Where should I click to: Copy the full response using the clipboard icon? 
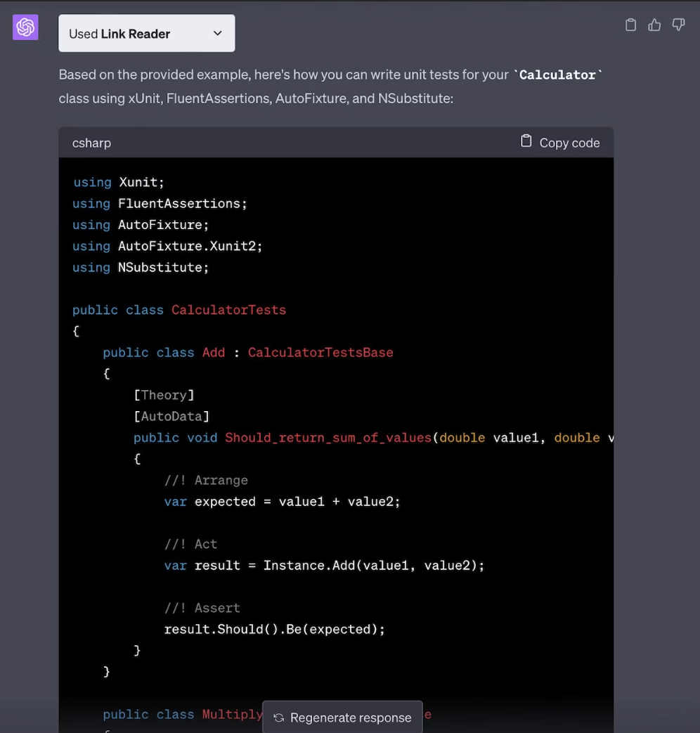point(630,25)
